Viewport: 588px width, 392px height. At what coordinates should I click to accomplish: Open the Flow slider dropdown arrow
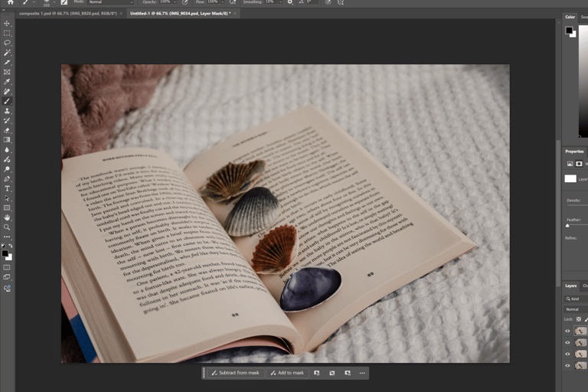tap(222, 2)
